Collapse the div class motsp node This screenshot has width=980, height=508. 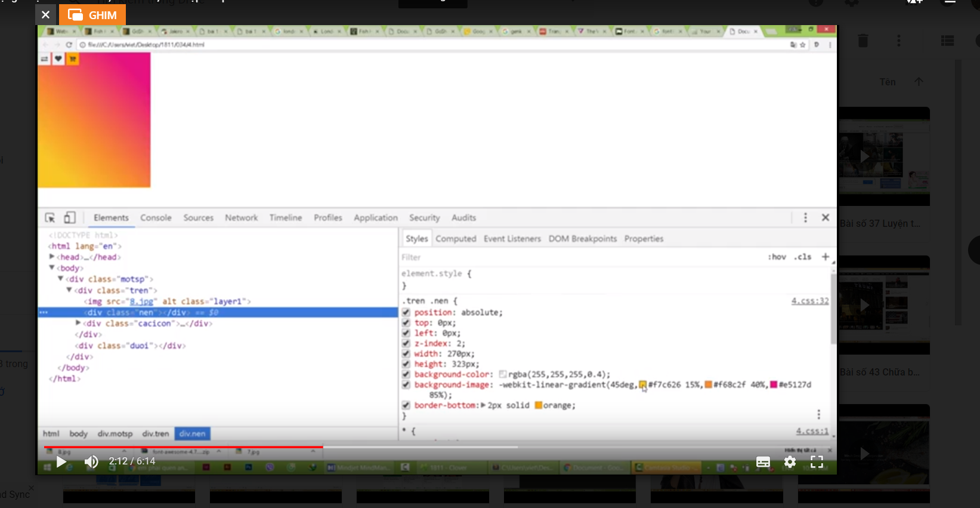(x=60, y=279)
